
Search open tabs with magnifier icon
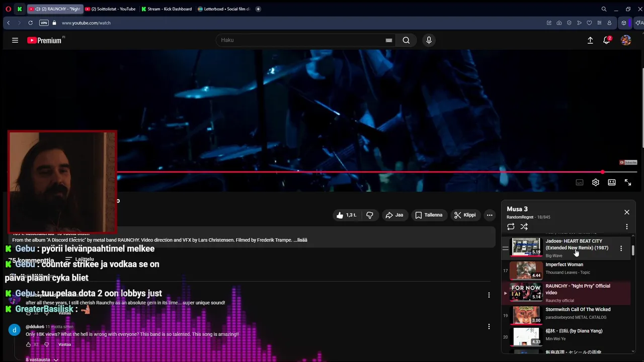tap(604, 9)
